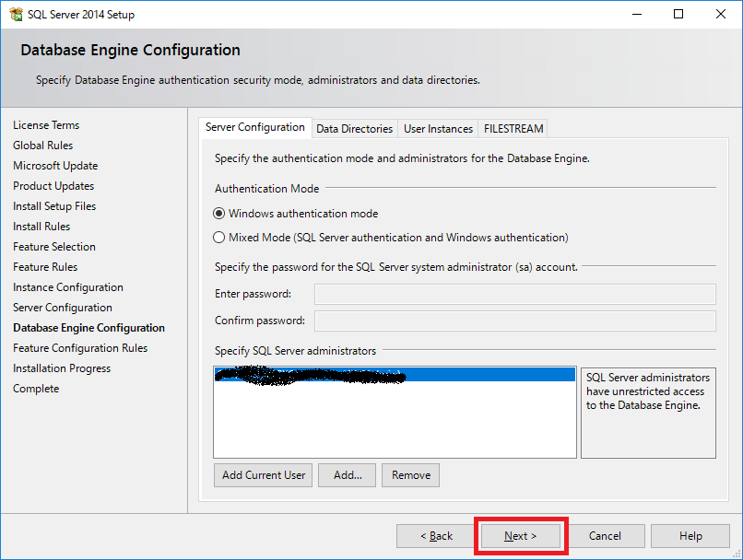This screenshot has width=743, height=560.
Task: Open the Data Directories tab
Action: (x=354, y=129)
